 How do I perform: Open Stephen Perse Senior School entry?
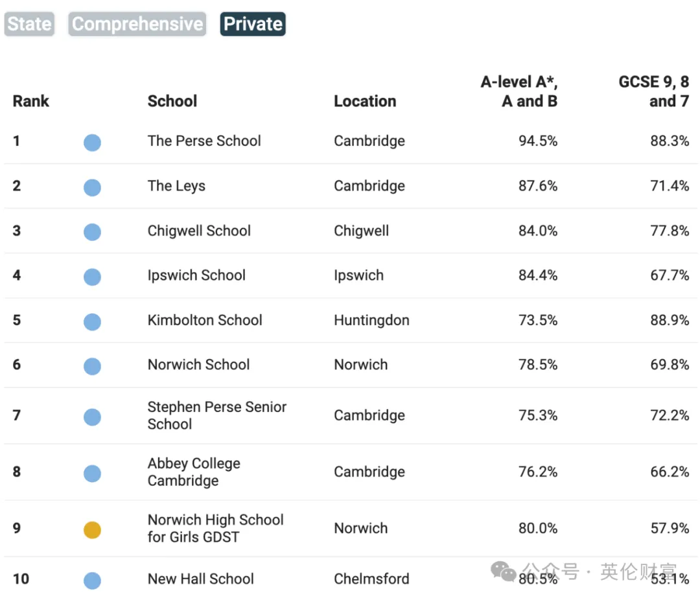[217, 415]
